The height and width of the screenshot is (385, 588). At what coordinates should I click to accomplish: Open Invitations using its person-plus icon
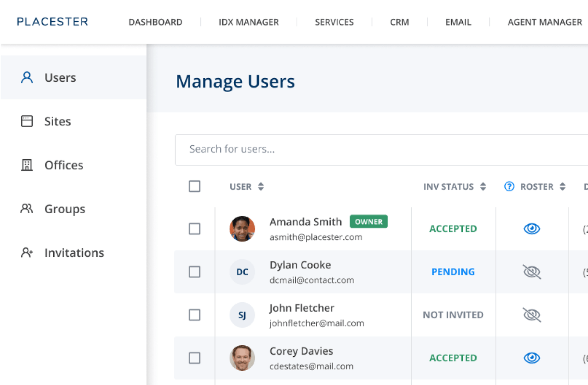[26, 252]
